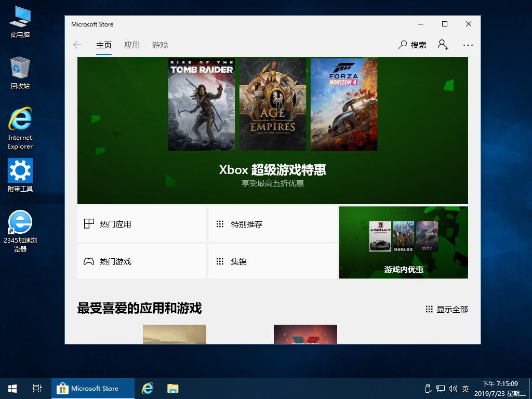Select the 2345加速浏览器 desktop shortcut
Screen dimensions: 532x399
[20, 231]
